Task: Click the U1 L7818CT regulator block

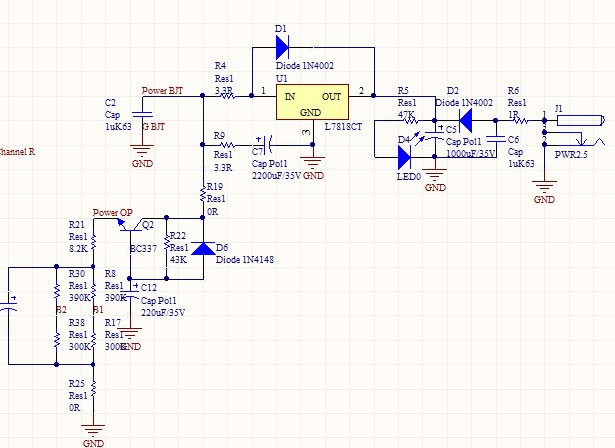Action: [x=313, y=109]
